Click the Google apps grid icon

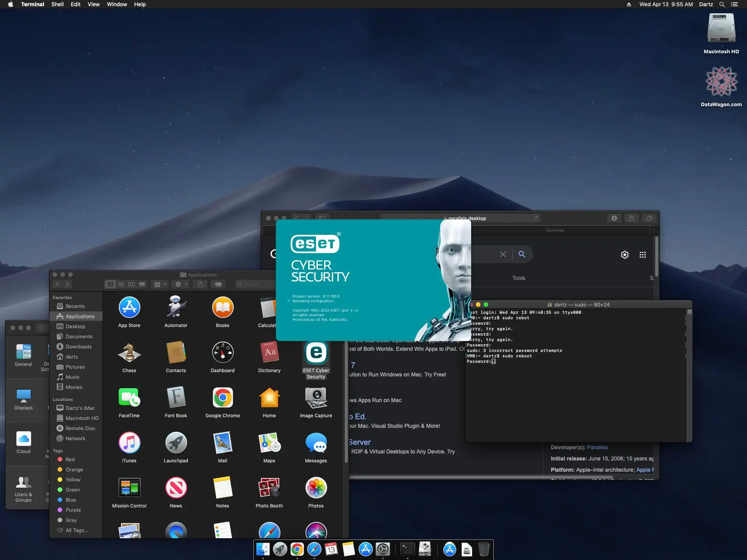[x=643, y=255]
